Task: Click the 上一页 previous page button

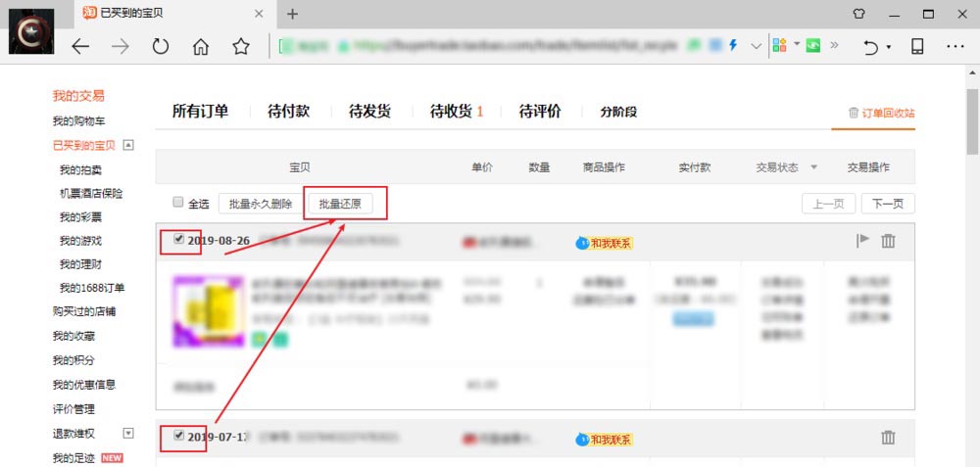Action: pos(828,204)
